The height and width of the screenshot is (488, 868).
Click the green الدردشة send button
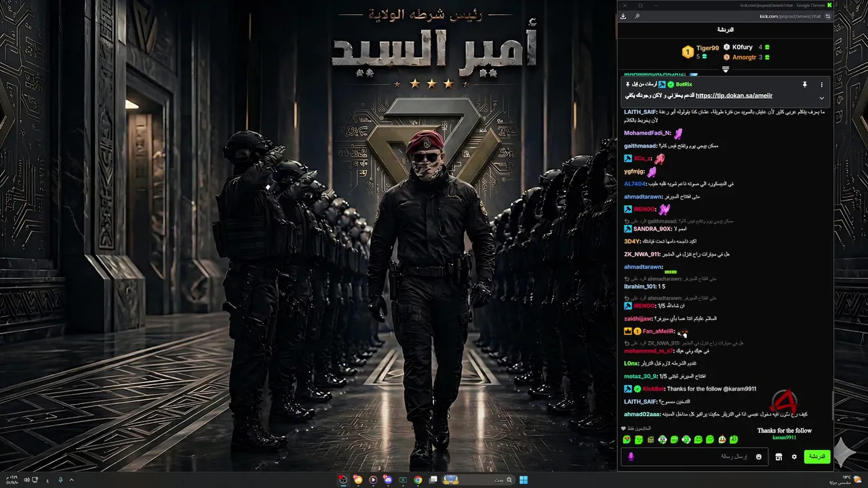(x=817, y=457)
